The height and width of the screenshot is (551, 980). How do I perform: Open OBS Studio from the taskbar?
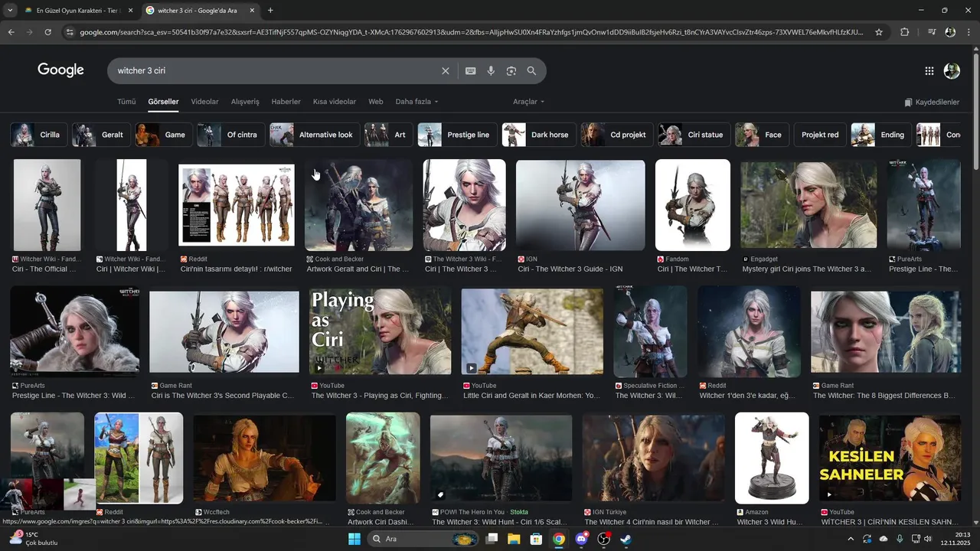pyautogui.click(x=603, y=539)
